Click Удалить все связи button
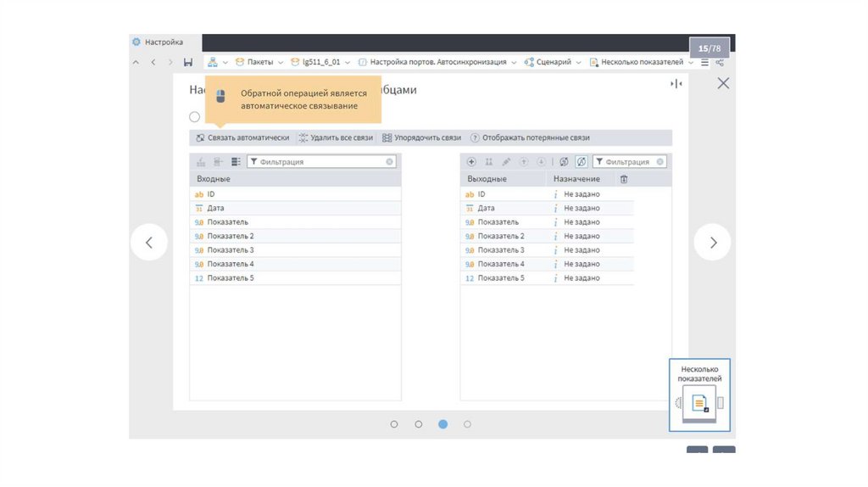The width and height of the screenshot is (868, 487). point(336,137)
